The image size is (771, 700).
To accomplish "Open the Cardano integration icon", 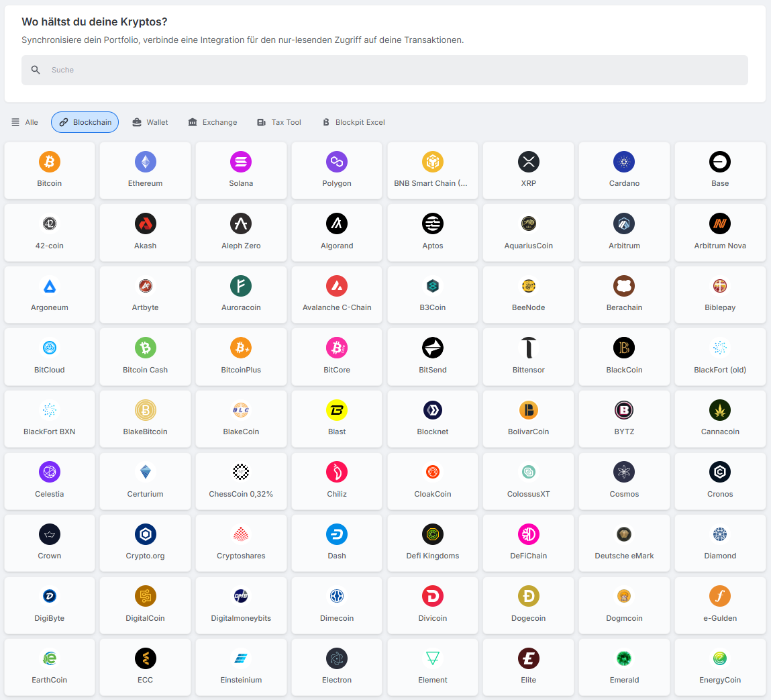I will coord(624,162).
